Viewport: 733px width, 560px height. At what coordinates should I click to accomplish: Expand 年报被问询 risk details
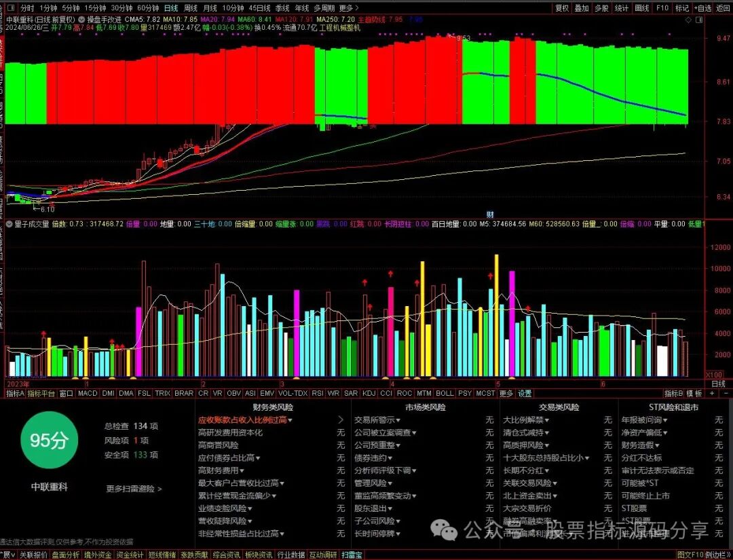(644, 419)
